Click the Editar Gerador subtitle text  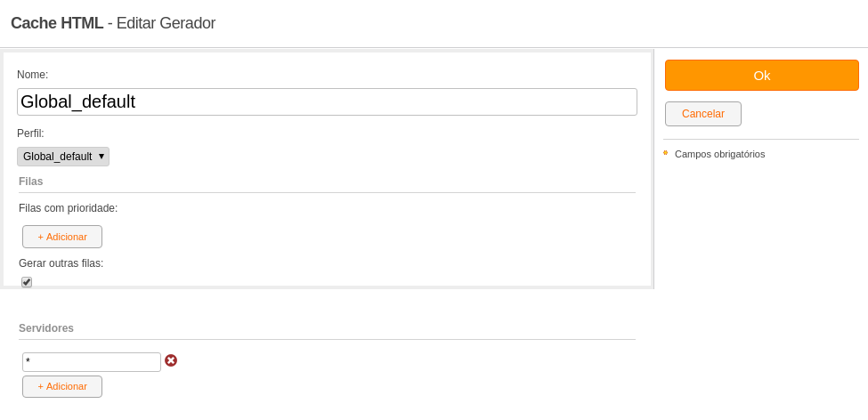pos(166,23)
